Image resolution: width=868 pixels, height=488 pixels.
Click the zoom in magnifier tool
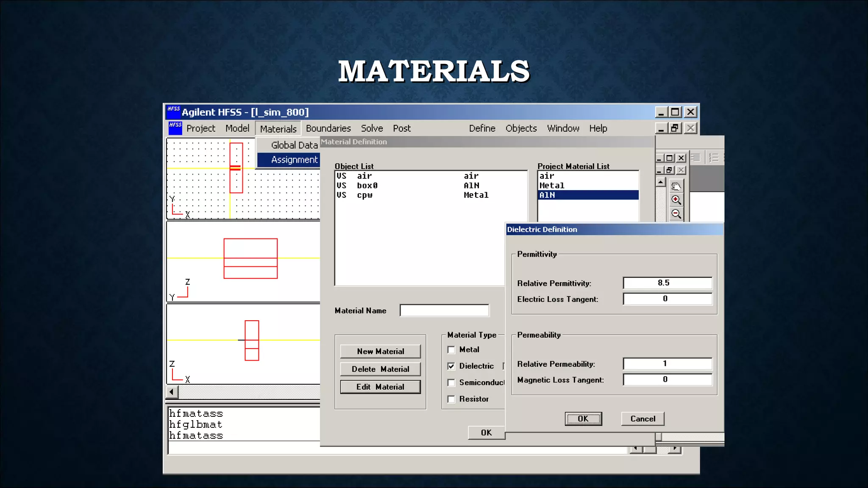[676, 200]
